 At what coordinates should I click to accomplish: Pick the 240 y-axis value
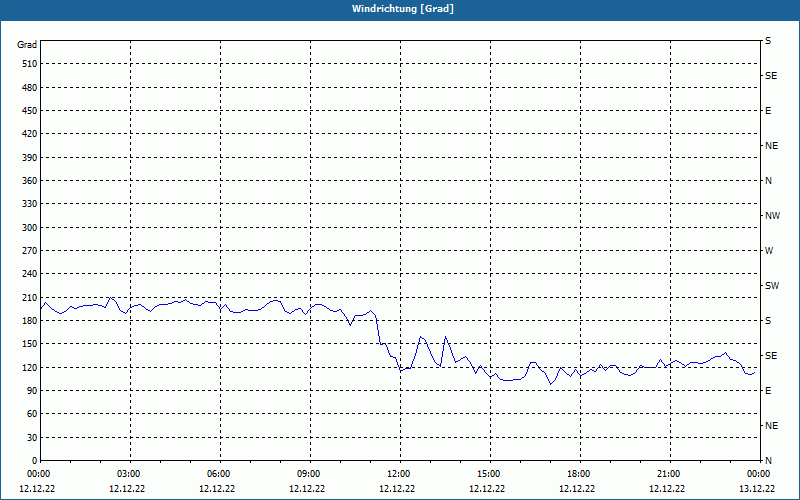coord(29,274)
